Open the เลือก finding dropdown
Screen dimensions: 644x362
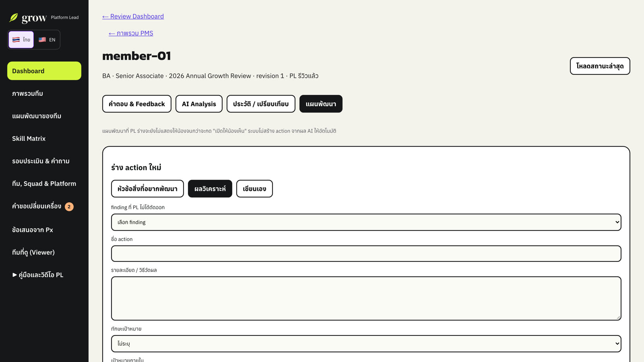click(366, 222)
